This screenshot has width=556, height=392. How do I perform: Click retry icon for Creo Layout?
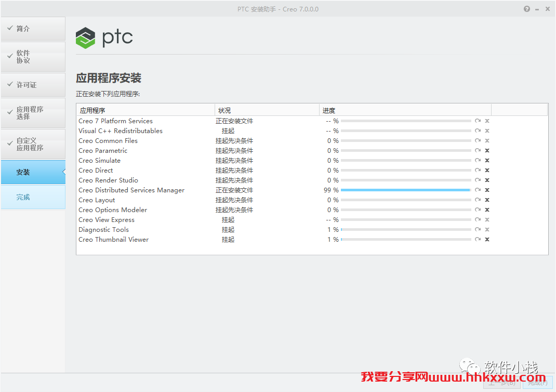(478, 200)
